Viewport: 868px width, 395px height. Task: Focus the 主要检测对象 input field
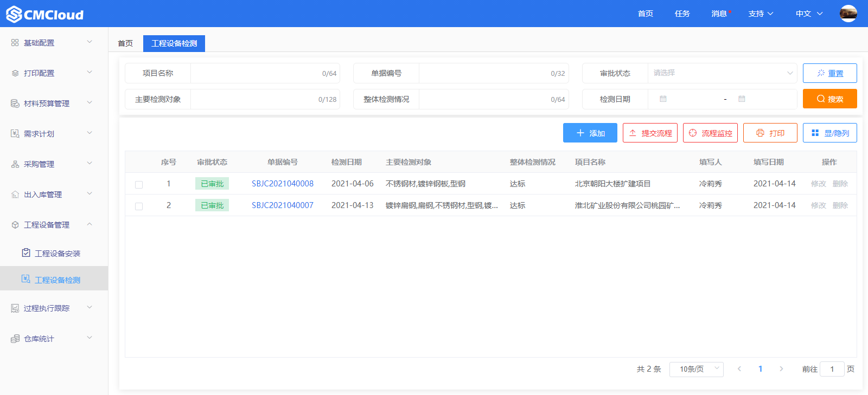(265, 99)
